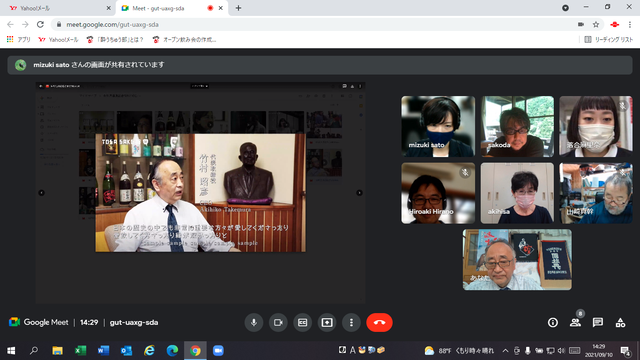Open taskbar search
The height and width of the screenshot is (360, 640).
pos(34,351)
